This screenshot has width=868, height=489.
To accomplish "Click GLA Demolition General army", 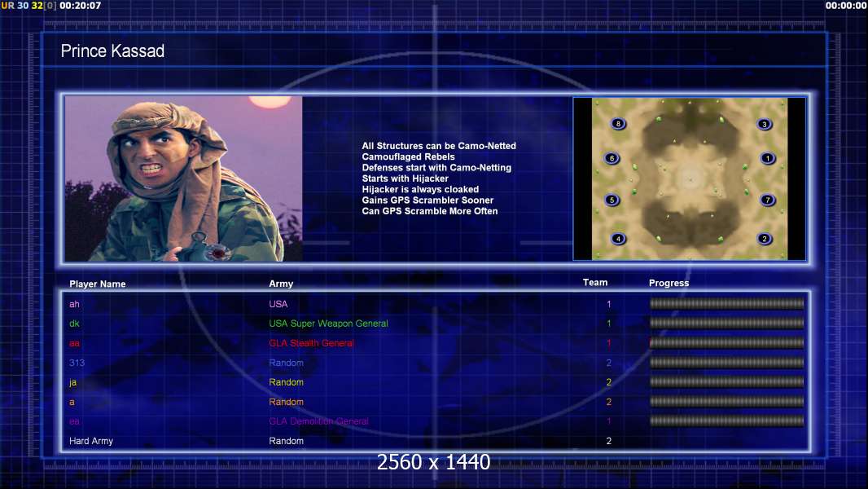I will coord(318,421).
